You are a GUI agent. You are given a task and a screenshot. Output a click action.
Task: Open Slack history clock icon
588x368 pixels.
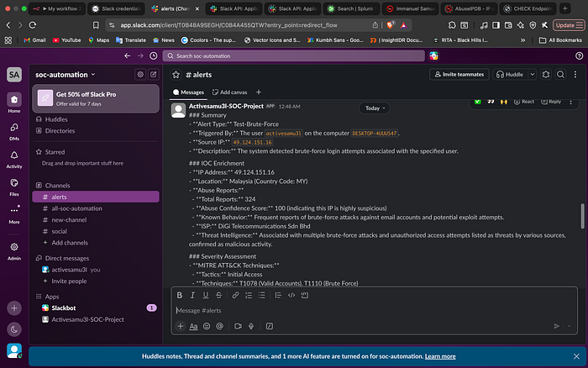click(x=154, y=56)
